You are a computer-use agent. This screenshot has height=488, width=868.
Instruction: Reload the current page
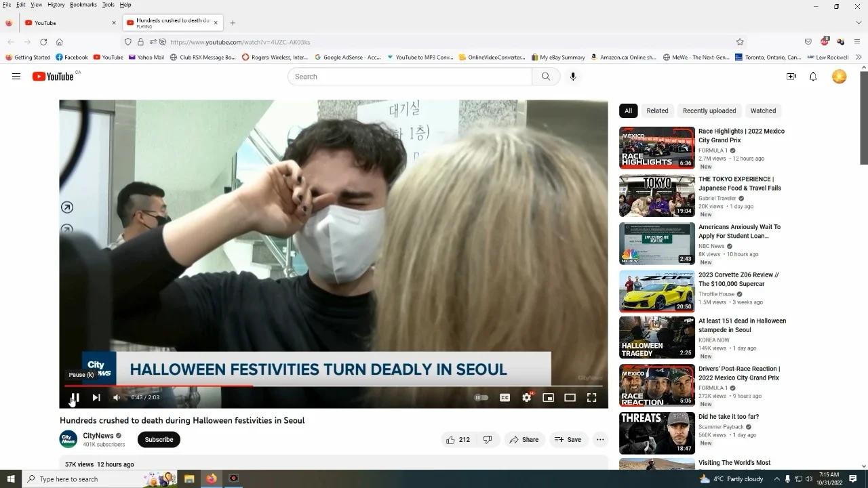click(x=43, y=42)
